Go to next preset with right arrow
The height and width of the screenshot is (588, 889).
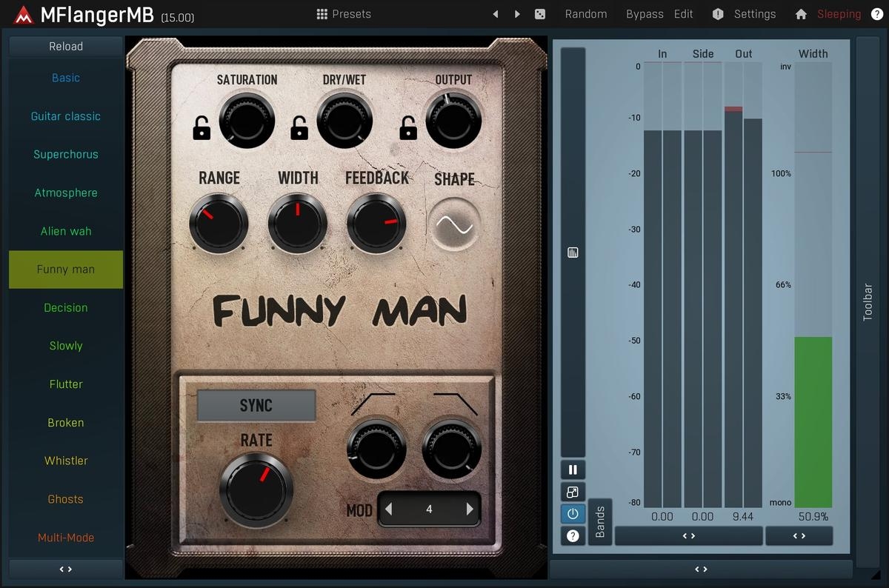[517, 14]
